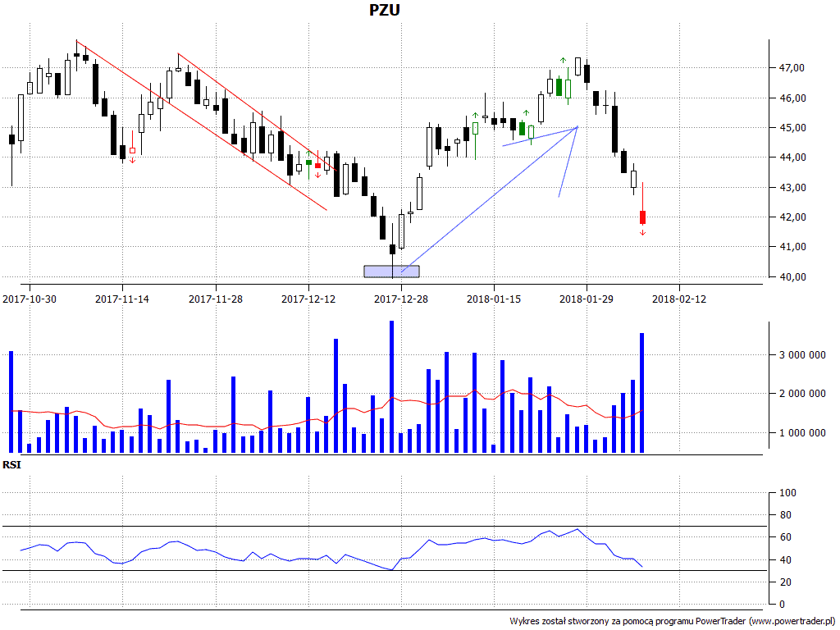Select the 20 RSI scale label
This screenshot has width=840, height=630.
[x=785, y=582]
